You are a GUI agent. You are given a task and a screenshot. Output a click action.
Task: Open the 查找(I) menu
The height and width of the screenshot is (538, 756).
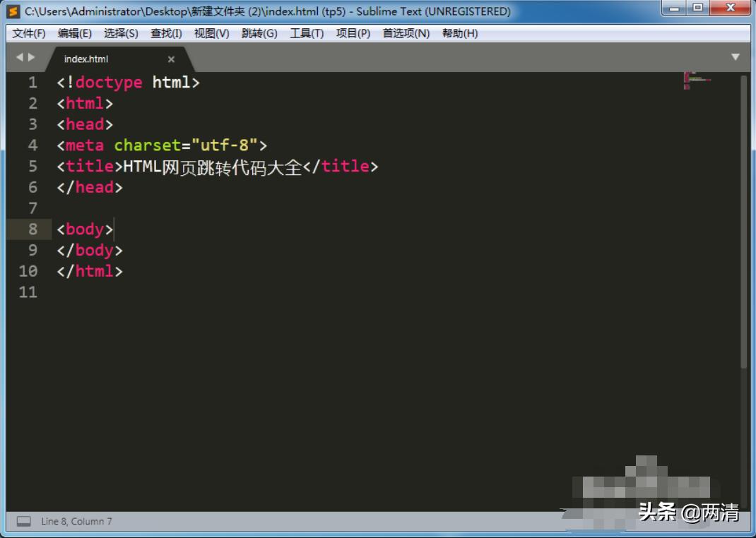click(166, 33)
